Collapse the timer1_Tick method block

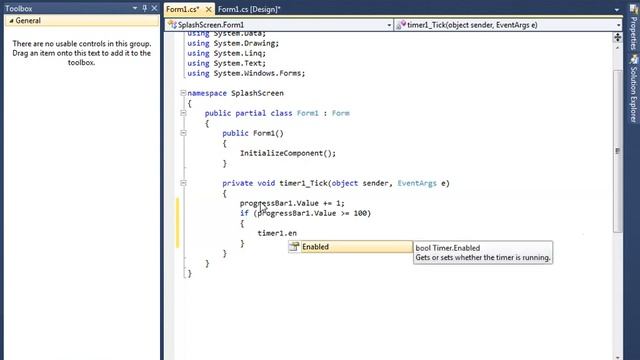click(183, 183)
